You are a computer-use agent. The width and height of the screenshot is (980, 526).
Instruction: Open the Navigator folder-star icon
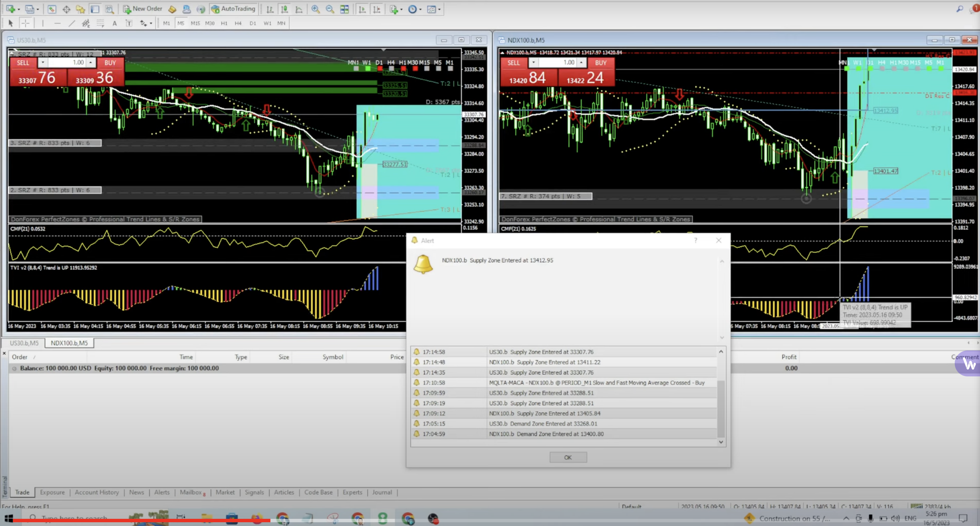(80, 9)
